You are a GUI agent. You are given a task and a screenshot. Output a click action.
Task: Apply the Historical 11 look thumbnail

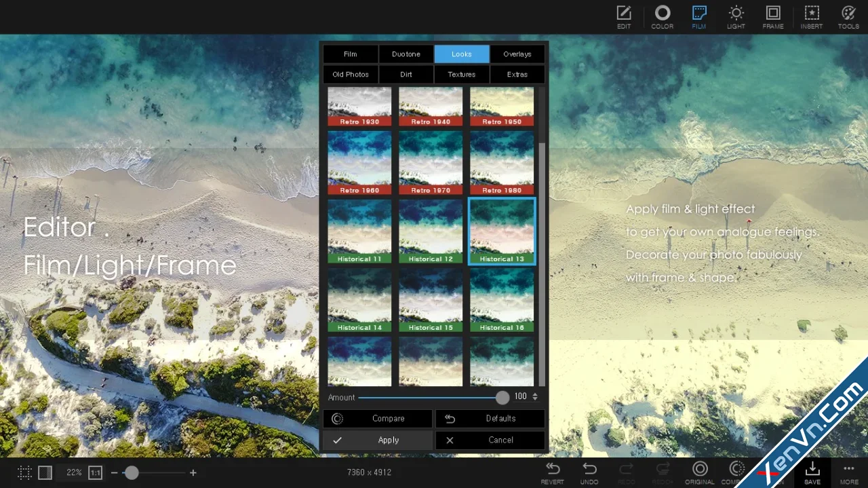pyautogui.click(x=359, y=231)
